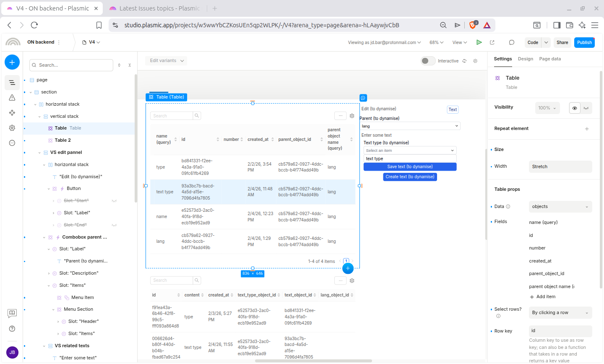Toggle the Interactive mode switch
Screen dimensions: 604x364
428,61
